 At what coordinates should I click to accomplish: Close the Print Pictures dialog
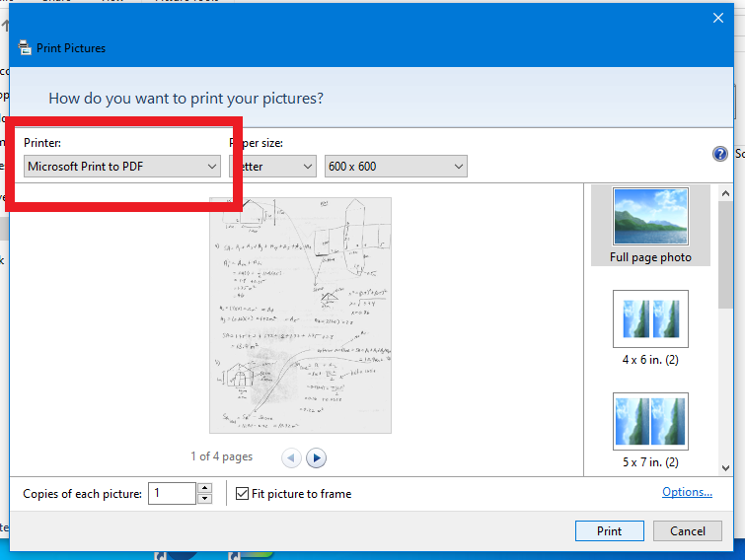[718, 18]
